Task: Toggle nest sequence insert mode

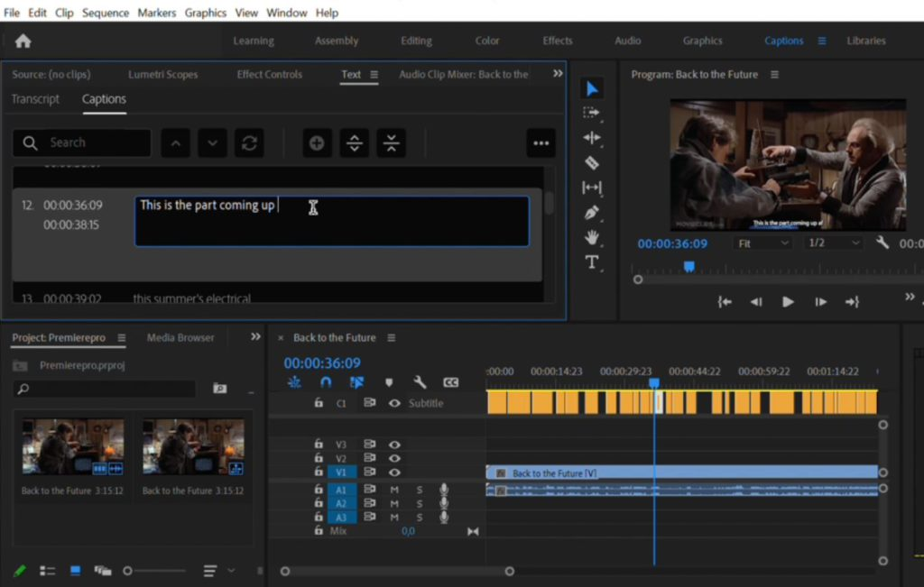Action: (x=294, y=382)
